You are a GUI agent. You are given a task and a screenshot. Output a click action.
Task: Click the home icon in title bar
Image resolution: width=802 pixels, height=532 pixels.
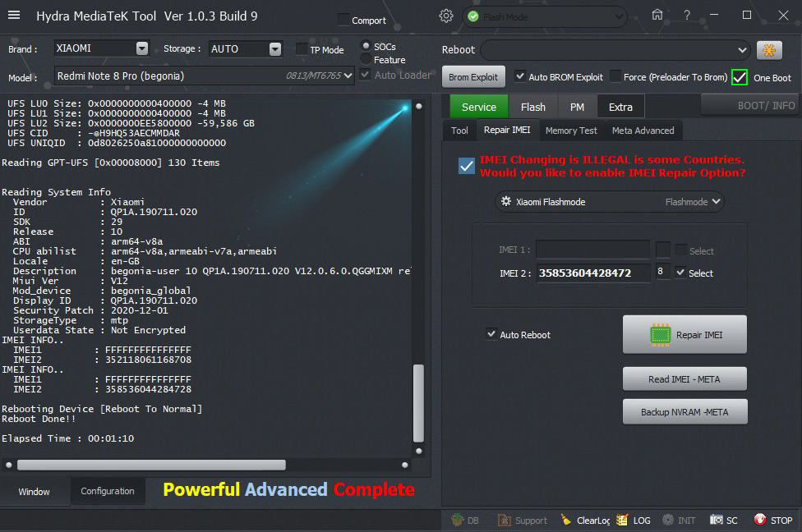[657, 15]
